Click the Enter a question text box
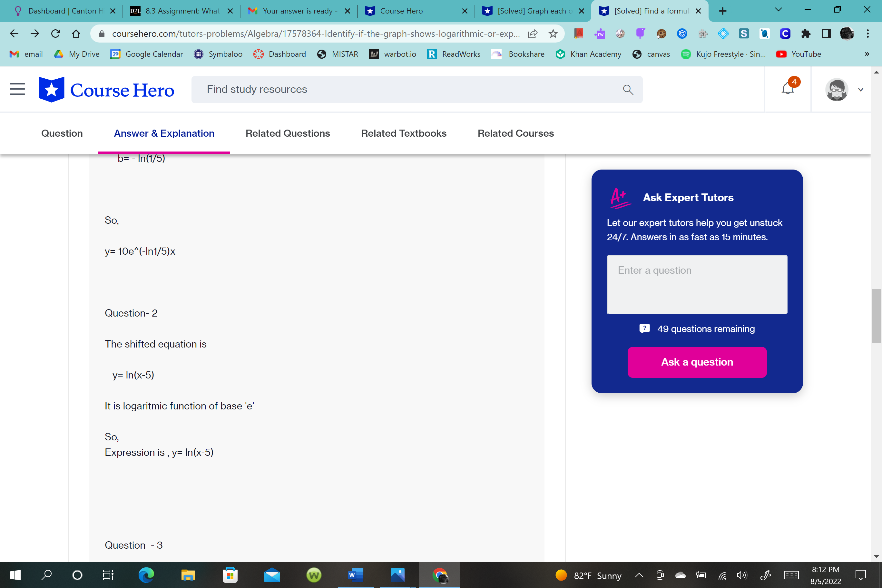This screenshot has width=882, height=588. [x=697, y=284]
